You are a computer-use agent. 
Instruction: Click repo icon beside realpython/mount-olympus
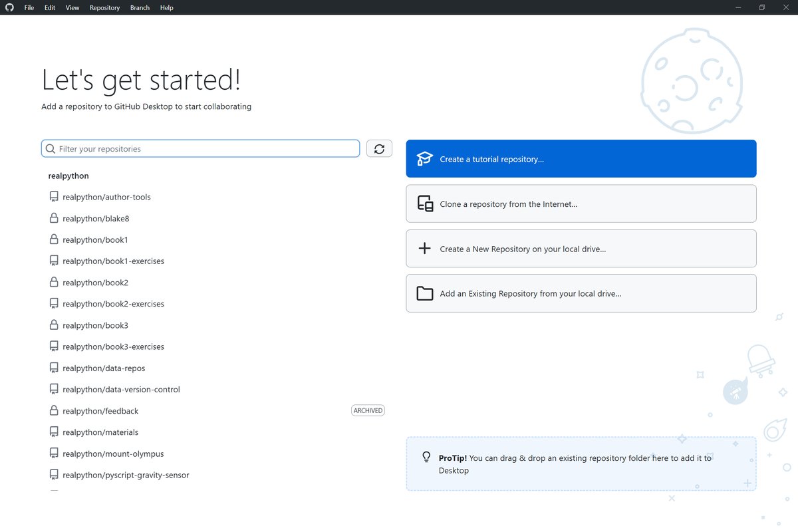coord(54,454)
